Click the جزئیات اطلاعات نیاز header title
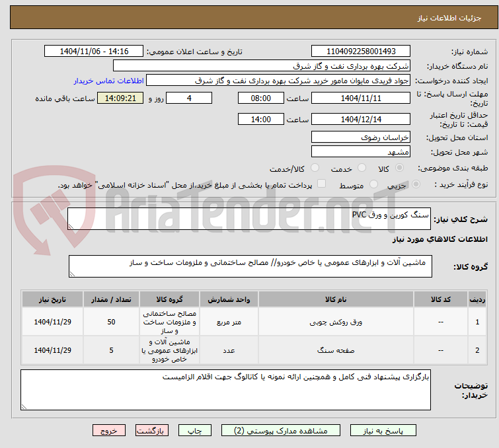The height and width of the screenshot is (448, 499). (x=449, y=18)
